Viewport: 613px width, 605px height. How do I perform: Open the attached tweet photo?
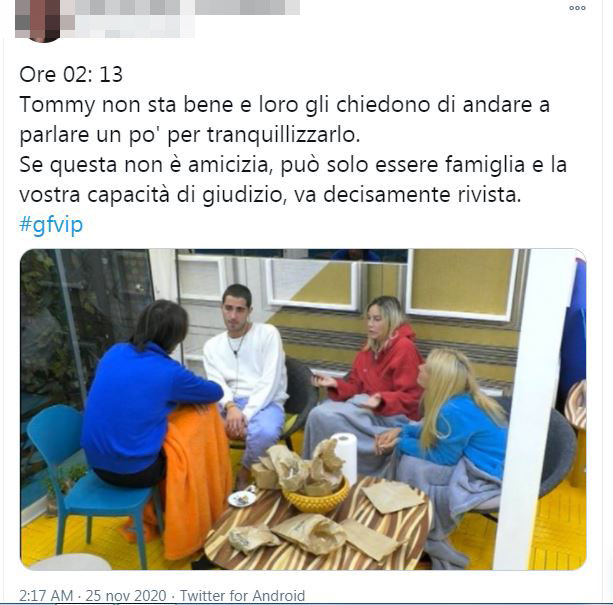(x=303, y=409)
